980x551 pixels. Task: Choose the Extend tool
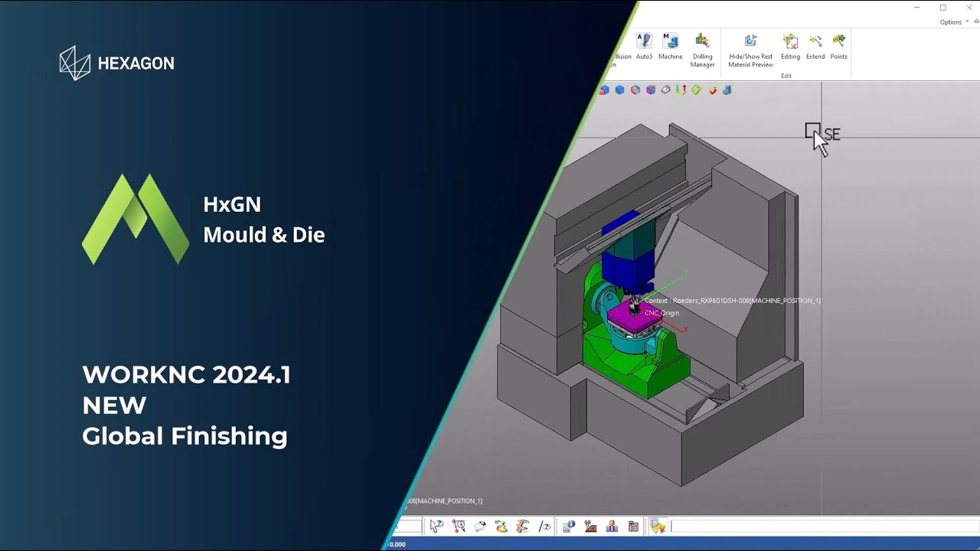coord(815,47)
